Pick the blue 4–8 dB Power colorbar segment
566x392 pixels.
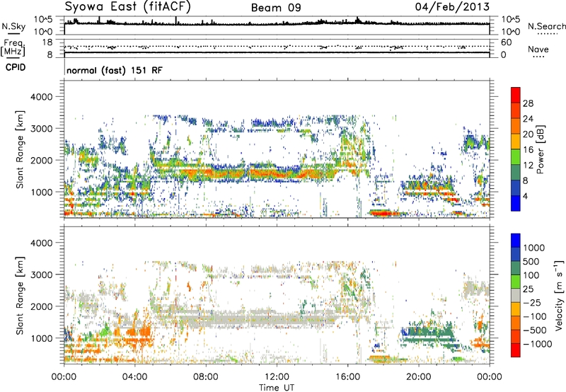pos(516,188)
